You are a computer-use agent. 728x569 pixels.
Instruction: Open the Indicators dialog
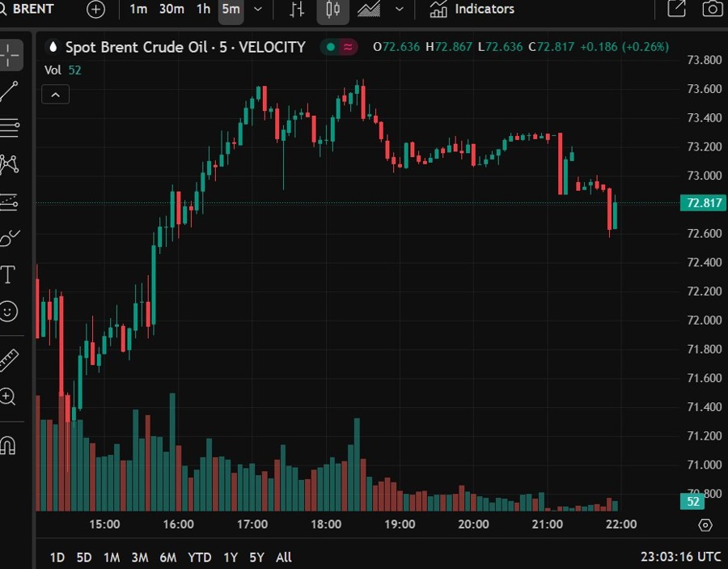point(472,9)
